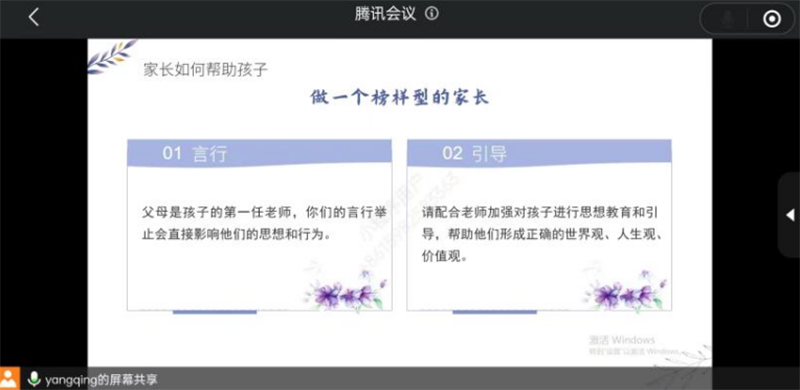Viewport: 800px width, 390px height.
Task: Click the 激活 Windows notice on the slide
Action: 634,345
